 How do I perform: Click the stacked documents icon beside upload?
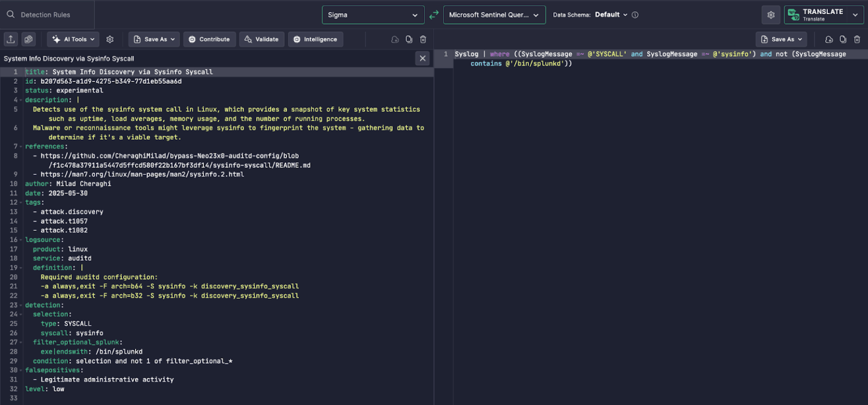(27, 39)
